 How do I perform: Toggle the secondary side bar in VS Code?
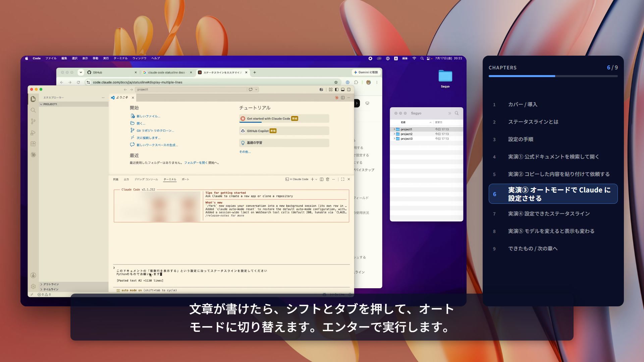pos(349,89)
